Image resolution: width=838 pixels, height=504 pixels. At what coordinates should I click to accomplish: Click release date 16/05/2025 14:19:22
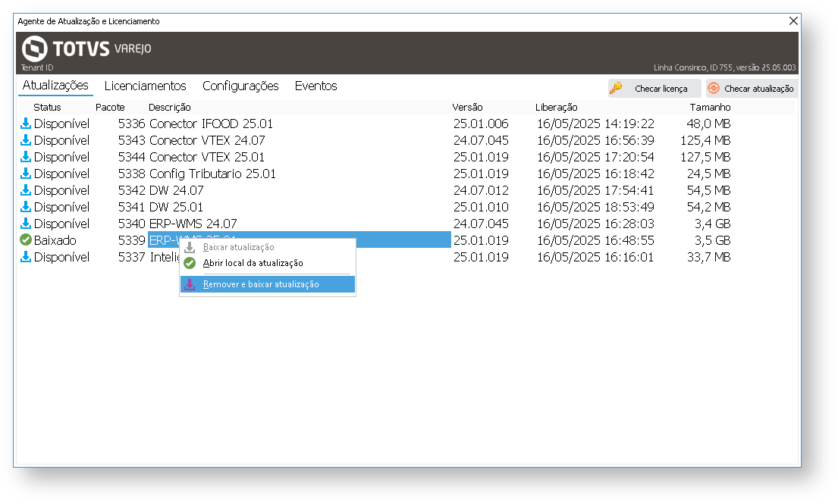click(x=595, y=124)
